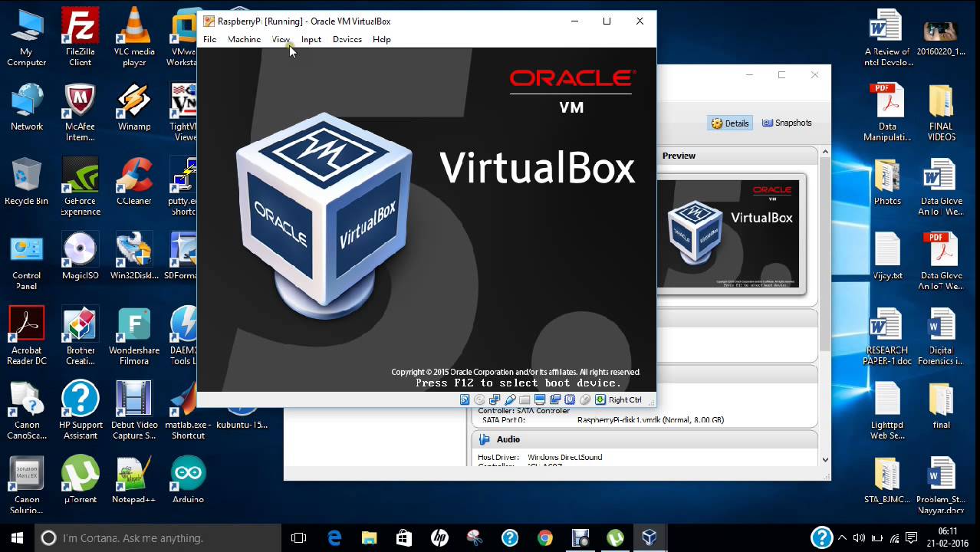This screenshot has width=980, height=552.
Task: Open FINAL VIDEOS folder on desktop
Action: (x=941, y=113)
